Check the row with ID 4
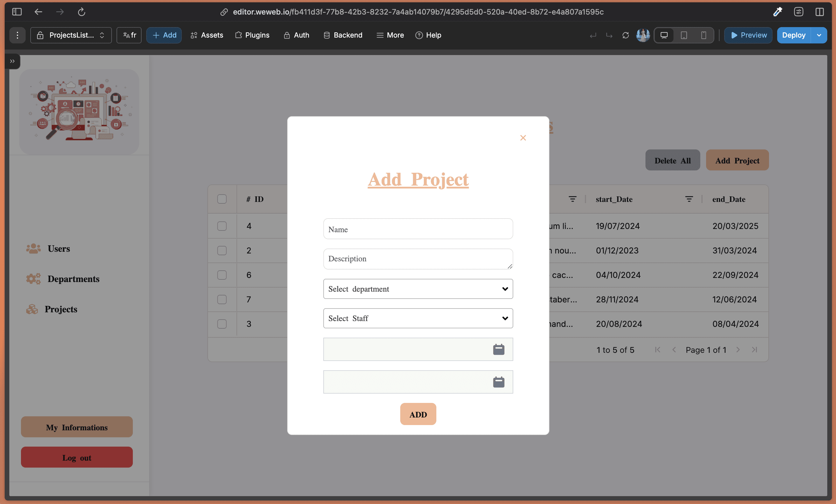 [222, 226]
